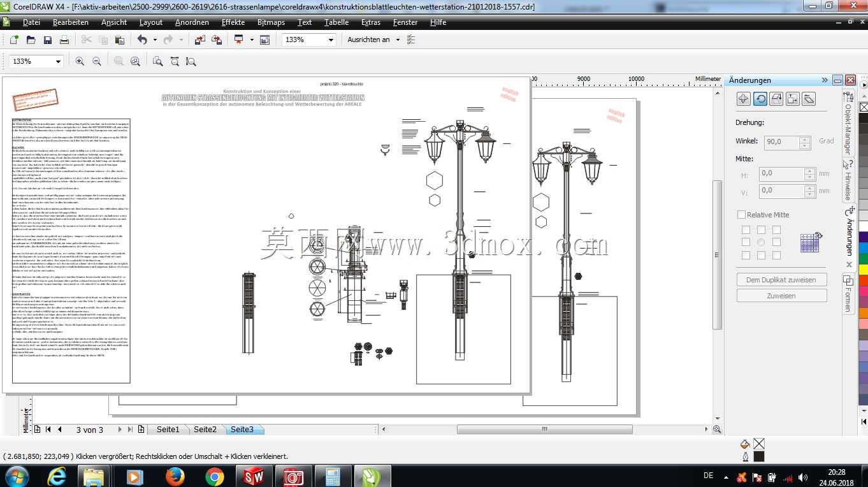Viewport: 868px width, 487px height.
Task: Open the navigator icon at scrollbar corner
Action: click(717, 430)
